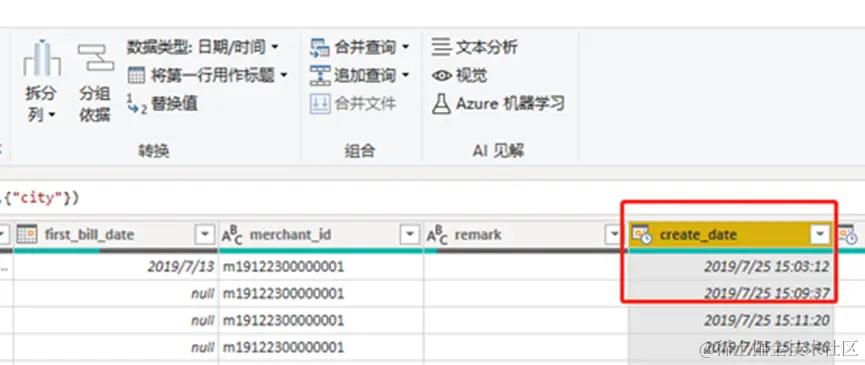Open first_bill_date column filter dropdown
The image size is (865, 365).
[205, 235]
